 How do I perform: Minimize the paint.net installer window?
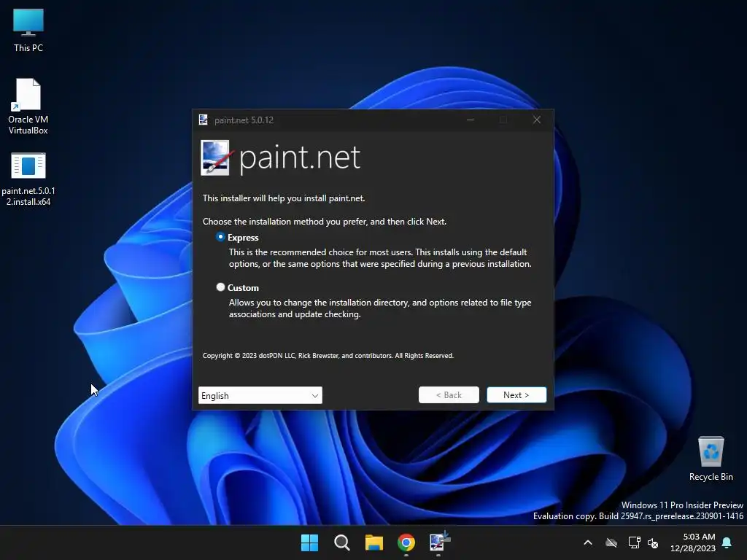pyautogui.click(x=471, y=120)
